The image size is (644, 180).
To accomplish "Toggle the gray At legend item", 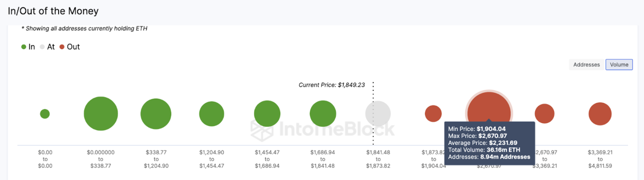I will [47, 47].
